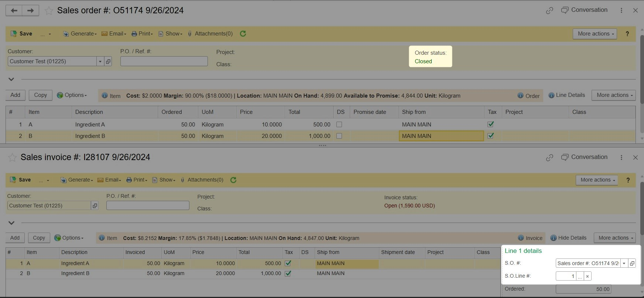Toggle Tax checkbox for Ingredient B invoice line
644x298 pixels.
288,274
